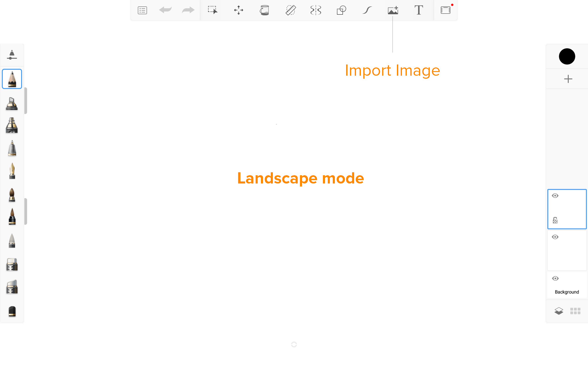This screenshot has height=367, width=588.
Task: Open the brush properties puck icon
Action: (x=12, y=55)
